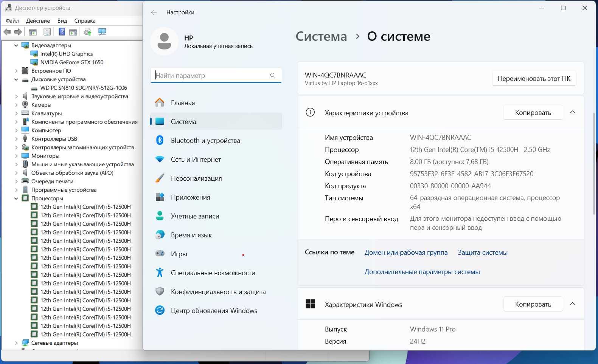Viewport: 598px width, 364px height.
Task: Select Система in the Settings sidebar
Action: 216,121
